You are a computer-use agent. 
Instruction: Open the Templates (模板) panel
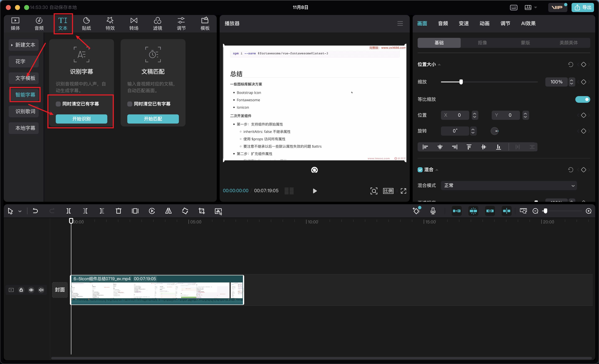(x=205, y=24)
